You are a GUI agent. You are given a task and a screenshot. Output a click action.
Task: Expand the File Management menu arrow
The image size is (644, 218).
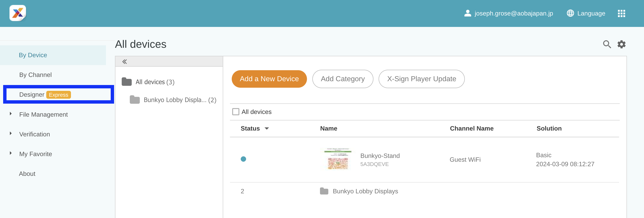coord(11,114)
